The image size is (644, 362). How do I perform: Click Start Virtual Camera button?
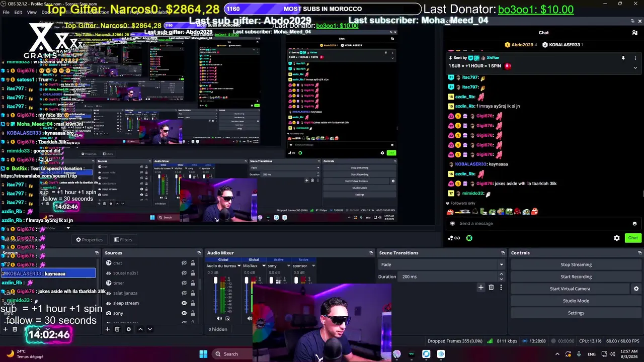click(x=570, y=289)
